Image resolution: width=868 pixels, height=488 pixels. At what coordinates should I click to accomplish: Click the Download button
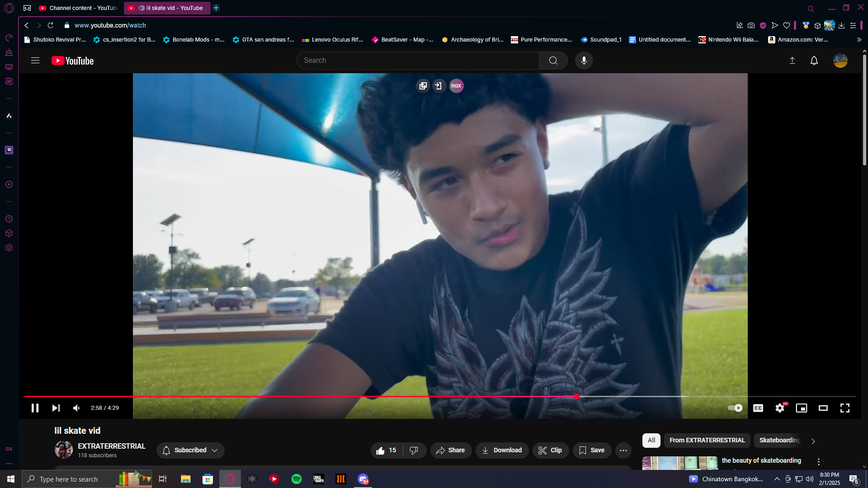502,450
